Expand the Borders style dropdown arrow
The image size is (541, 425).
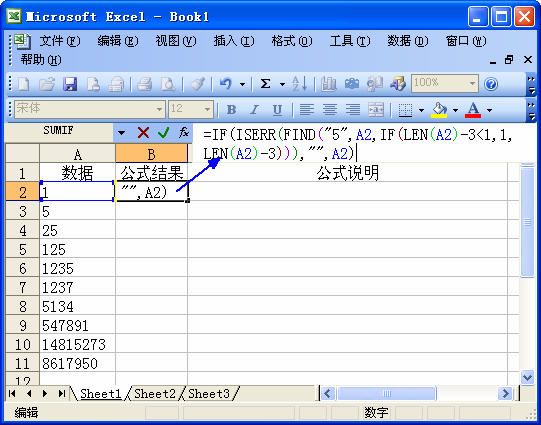coord(421,110)
